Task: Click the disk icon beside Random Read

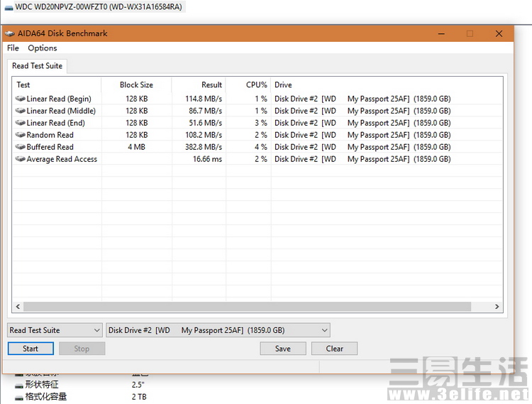Action: click(x=20, y=135)
